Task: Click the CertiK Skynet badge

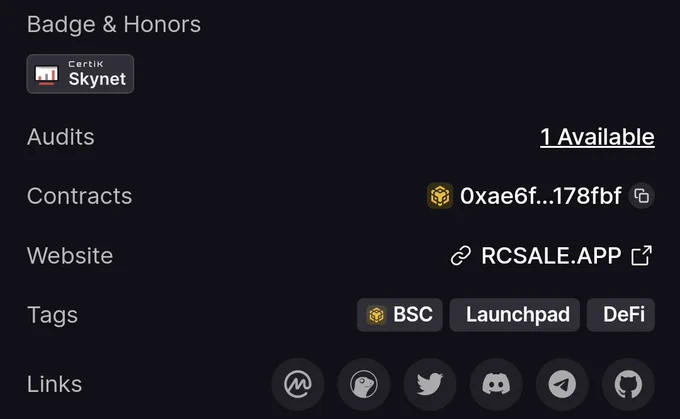Action: click(80, 74)
